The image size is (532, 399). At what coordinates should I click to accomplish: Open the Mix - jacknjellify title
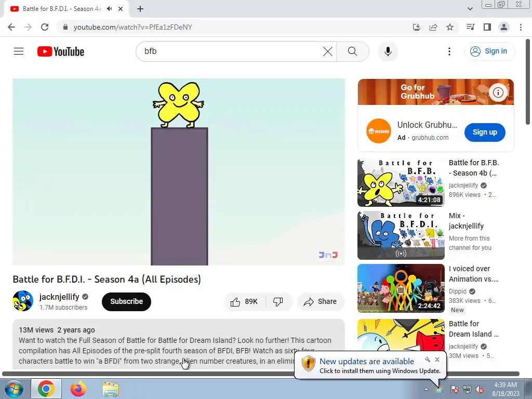[x=466, y=221]
